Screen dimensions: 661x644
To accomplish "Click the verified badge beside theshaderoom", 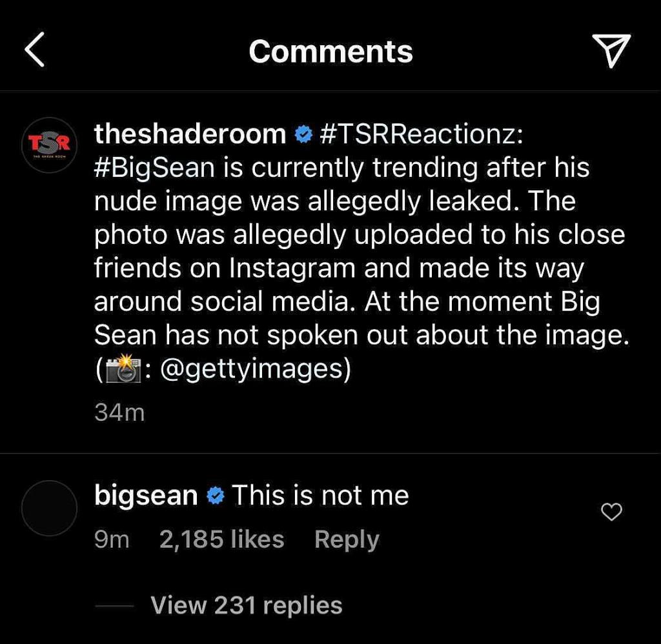I will pyautogui.click(x=303, y=135).
